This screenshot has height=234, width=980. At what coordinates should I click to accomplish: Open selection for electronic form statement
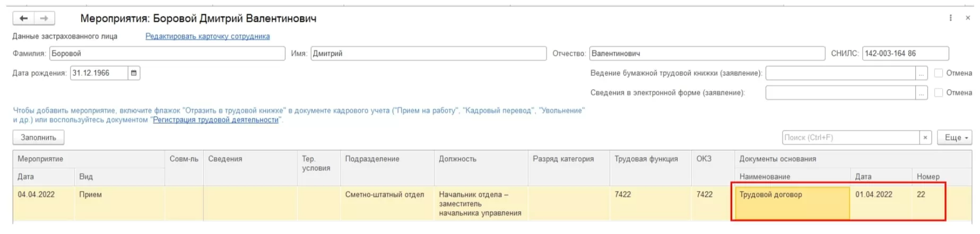pyautogui.click(x=922, y=93)
